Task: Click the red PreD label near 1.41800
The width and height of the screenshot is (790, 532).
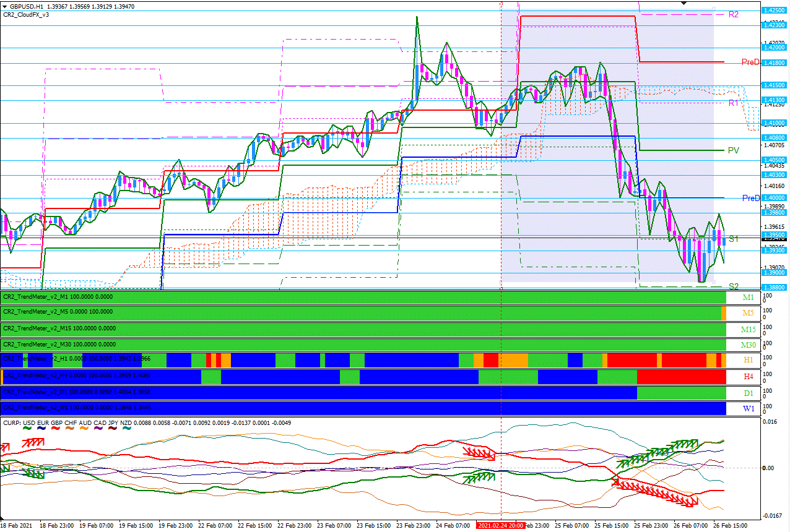Action: (750, 62)
